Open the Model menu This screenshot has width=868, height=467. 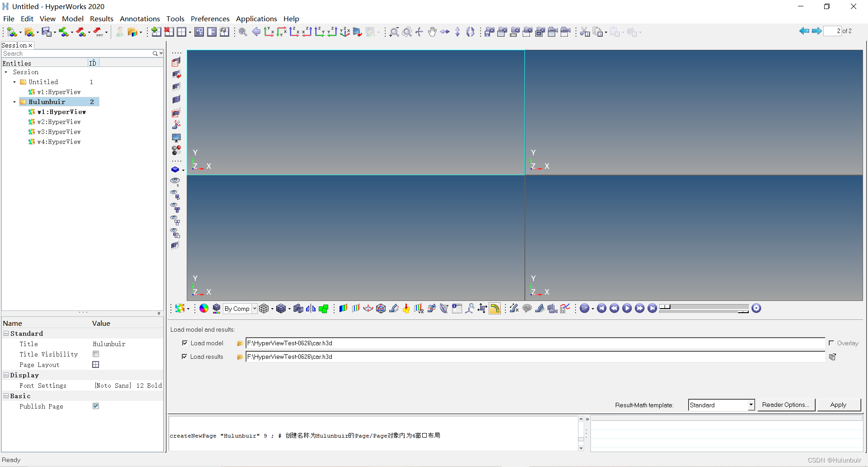[x=73, y=19]
